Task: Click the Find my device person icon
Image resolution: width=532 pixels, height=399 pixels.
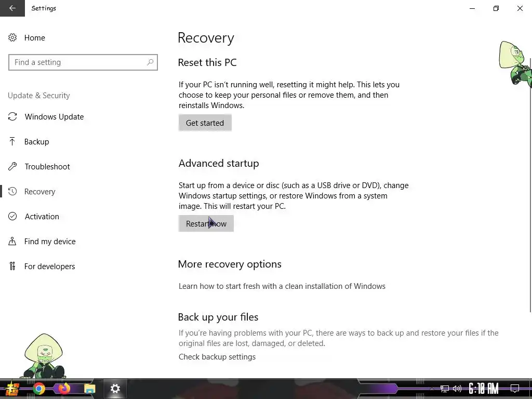Action: (12, 241)
